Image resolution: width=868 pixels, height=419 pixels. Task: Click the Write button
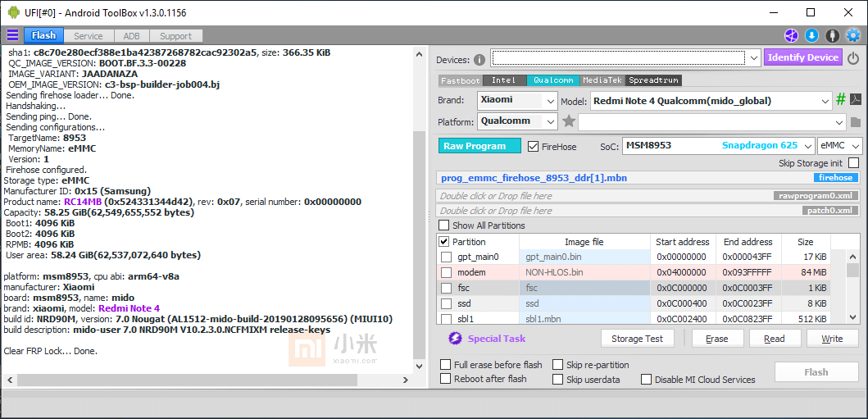[x=832, y=339]
